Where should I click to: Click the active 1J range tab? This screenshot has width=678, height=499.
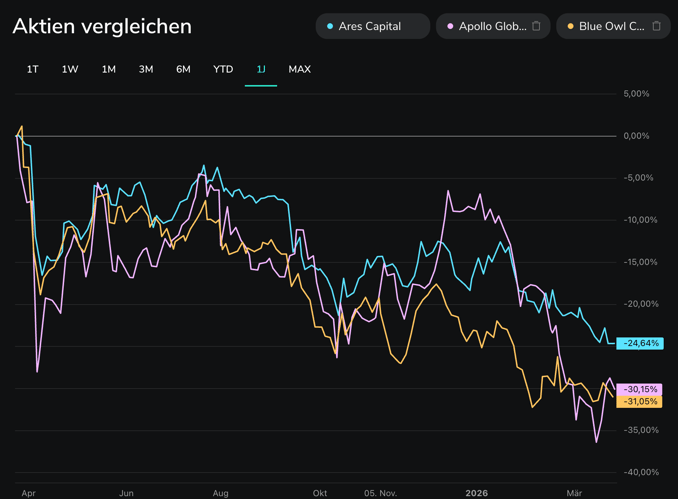261,69
